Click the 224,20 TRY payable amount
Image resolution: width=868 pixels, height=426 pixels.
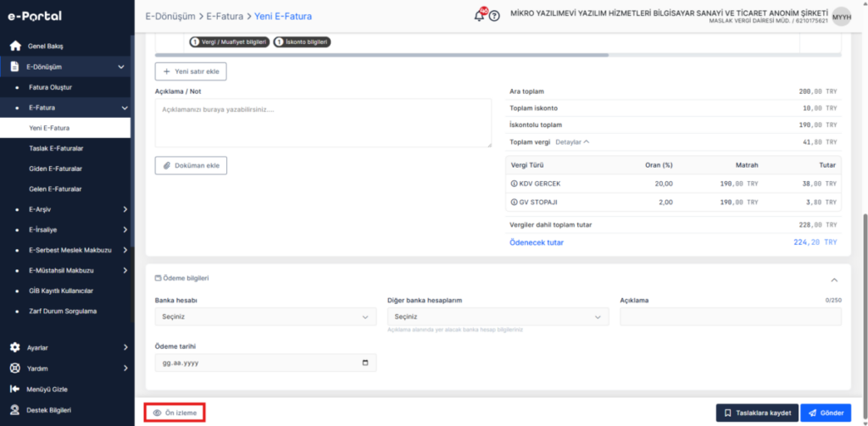pyautogui.click(x=815, y=242)
